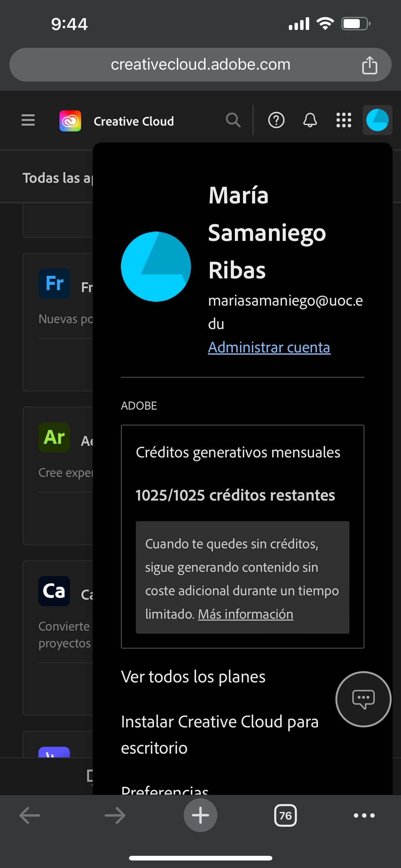Open the Fresco app icon
Screen dimensions: 401x868
54,283
